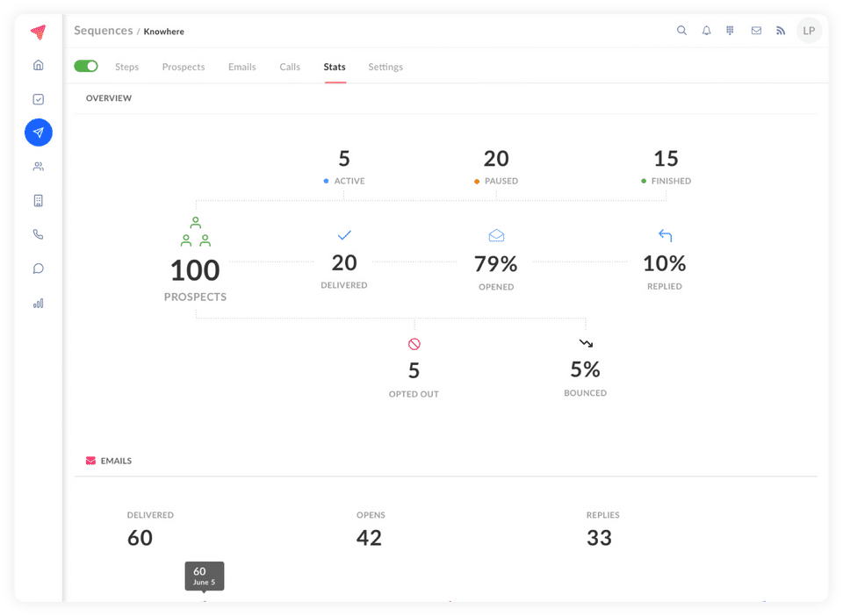Click the Sequences breadcrumb link
Image resolution: width=843 pixels, height=616 pixels.
pos(104,31)
